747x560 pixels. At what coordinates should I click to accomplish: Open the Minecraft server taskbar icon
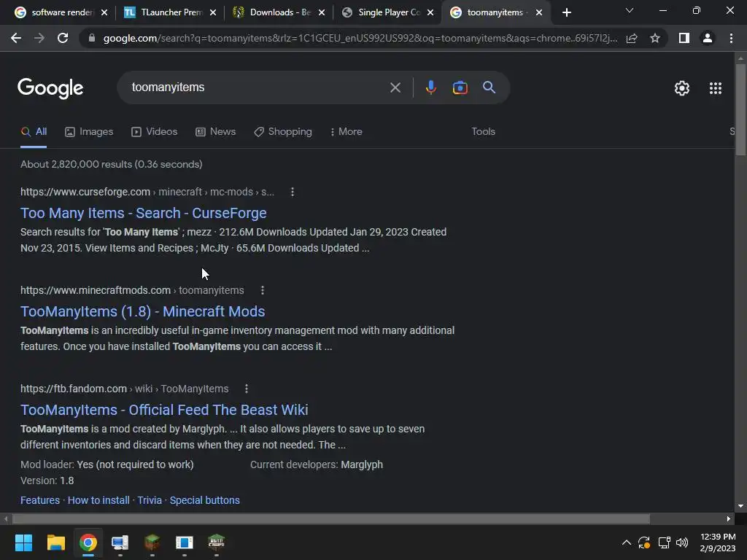click(216, 542)
